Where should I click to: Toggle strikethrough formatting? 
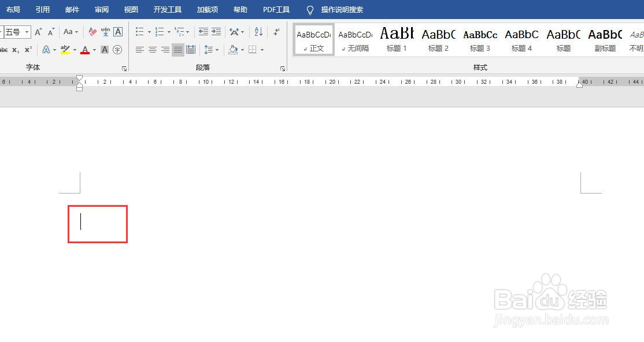3,50
